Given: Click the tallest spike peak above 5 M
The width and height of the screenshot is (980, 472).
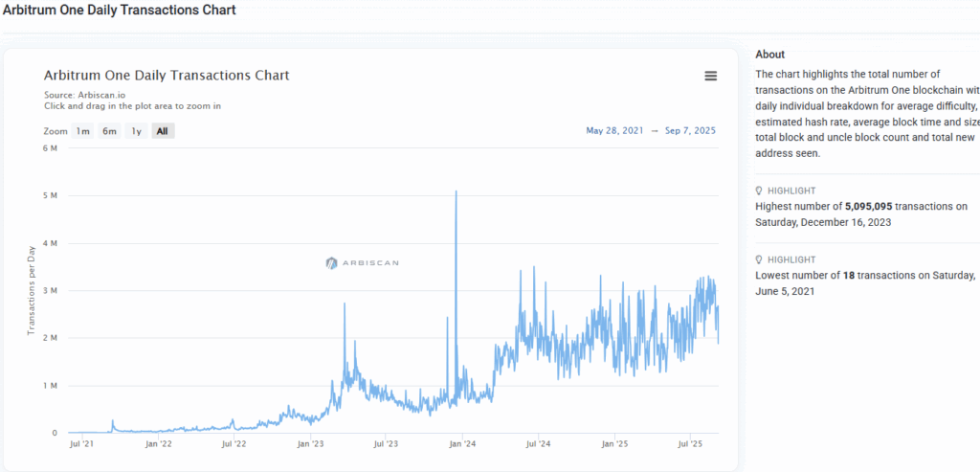Looking at the screenshot, I should click(456, 192).
